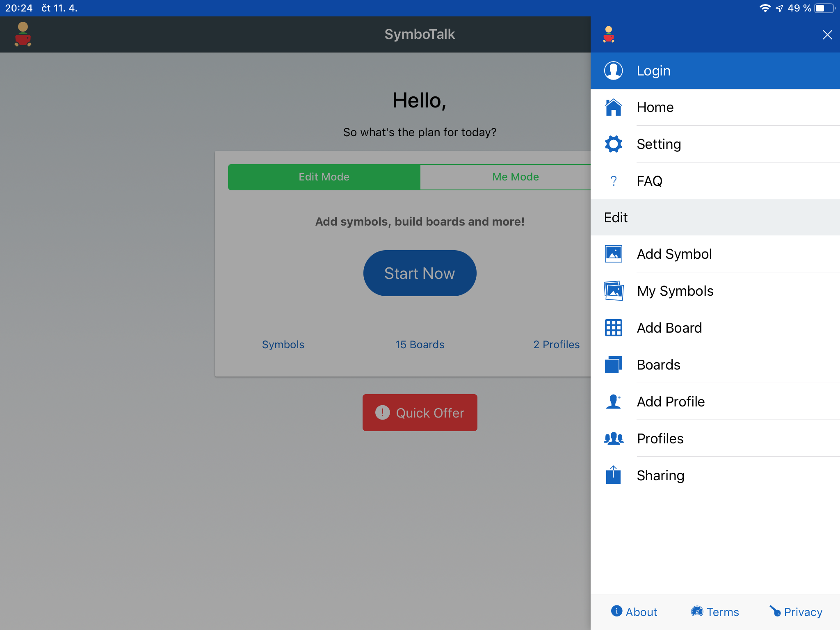Image resolution: width=840 pixels, height=630 pixels.
Task: Click the Profiles group icon
Action: [x=613, y=438]
